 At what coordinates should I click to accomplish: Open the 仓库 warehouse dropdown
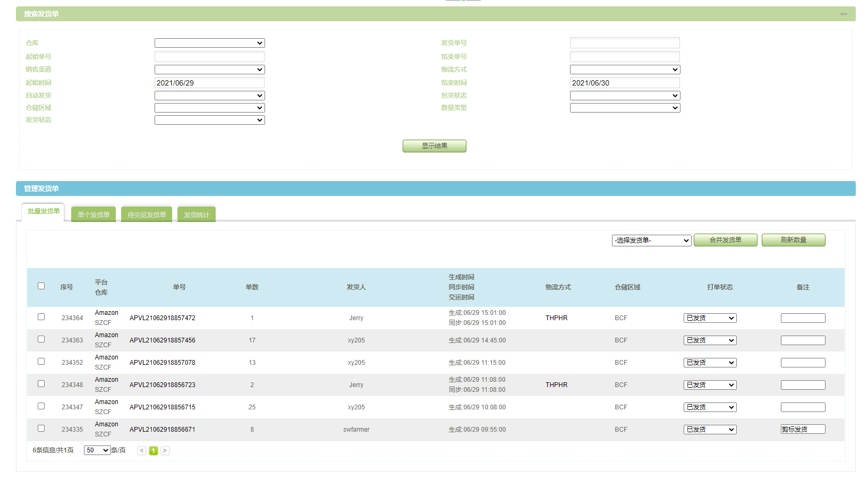click(209, 43)
